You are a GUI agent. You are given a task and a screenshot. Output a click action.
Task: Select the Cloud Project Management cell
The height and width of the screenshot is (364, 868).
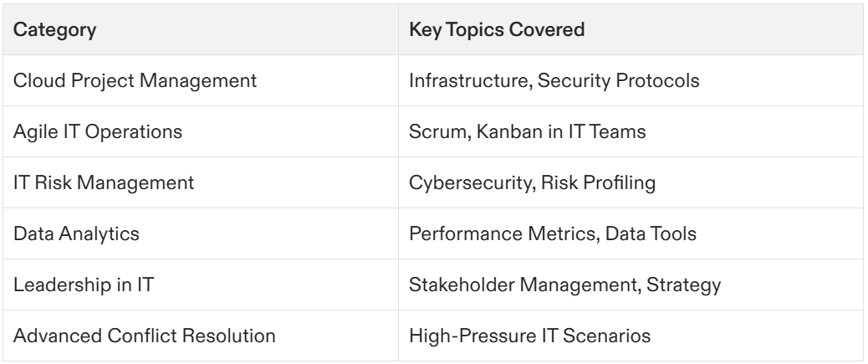tap(201, 80)
